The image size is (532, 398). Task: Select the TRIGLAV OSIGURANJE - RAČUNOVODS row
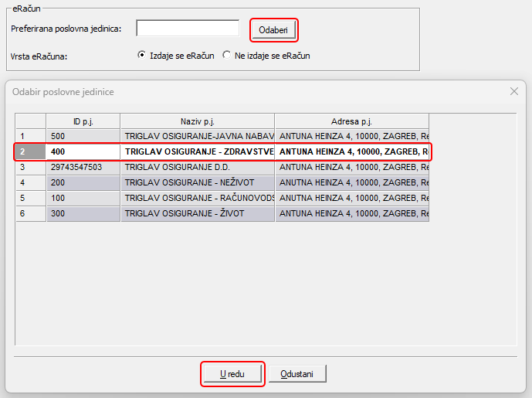pos(197,198)
